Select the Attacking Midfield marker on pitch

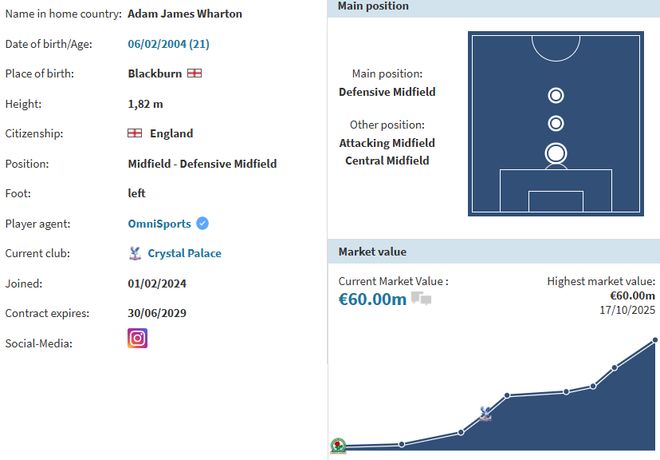(x=556, y=95)
